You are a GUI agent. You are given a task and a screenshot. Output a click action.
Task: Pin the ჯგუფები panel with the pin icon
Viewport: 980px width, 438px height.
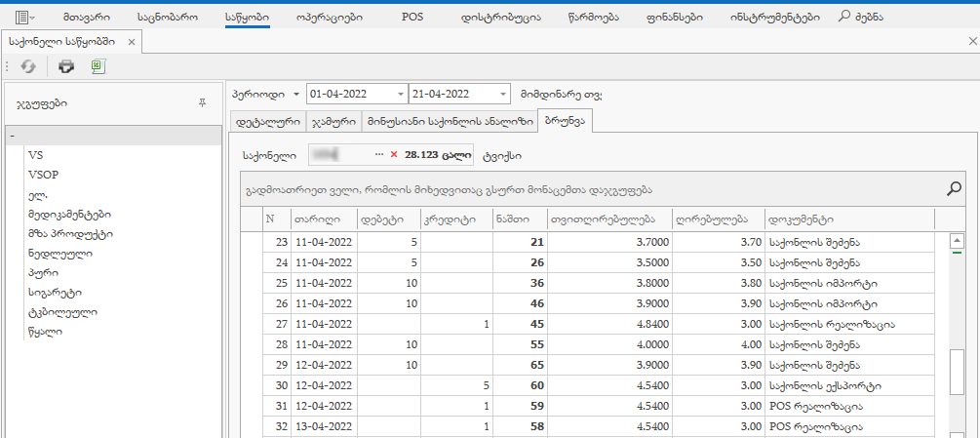[x=203, y=102]
